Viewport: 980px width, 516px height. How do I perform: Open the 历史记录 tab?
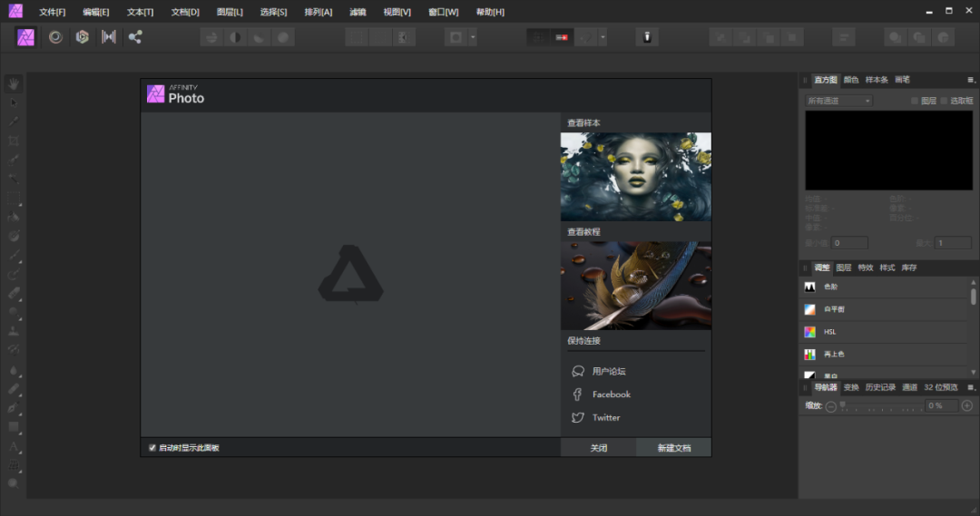pos(880,387)
